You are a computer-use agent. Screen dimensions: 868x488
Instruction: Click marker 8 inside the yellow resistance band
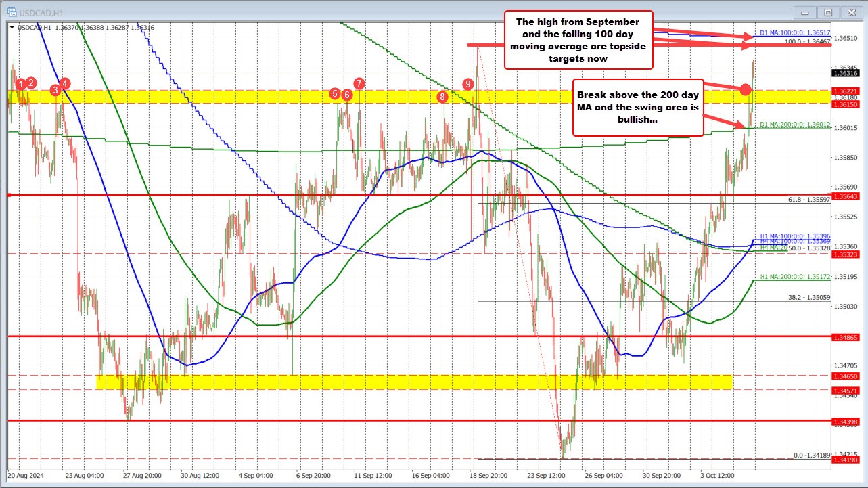(443, 97)
